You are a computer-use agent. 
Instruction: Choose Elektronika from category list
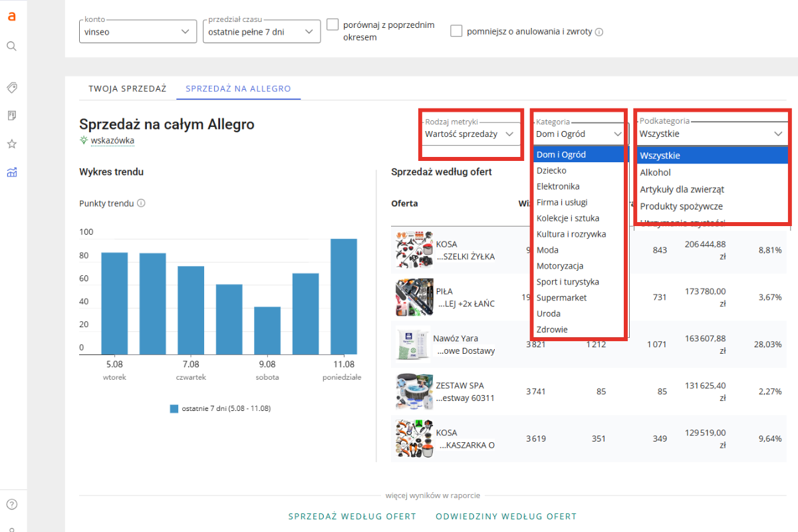click(579, 186)
